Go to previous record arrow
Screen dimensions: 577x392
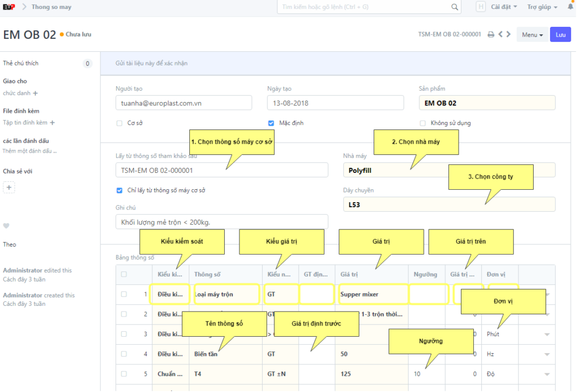[500, 34]
